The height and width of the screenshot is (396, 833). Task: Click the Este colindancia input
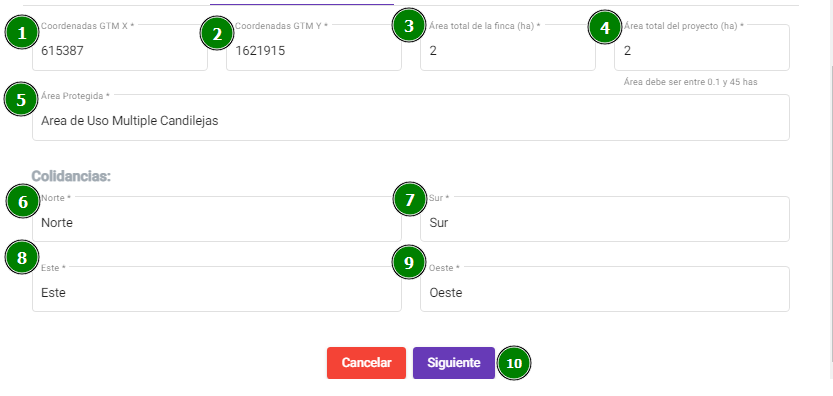pyautogui.click(x=217, y=289)
